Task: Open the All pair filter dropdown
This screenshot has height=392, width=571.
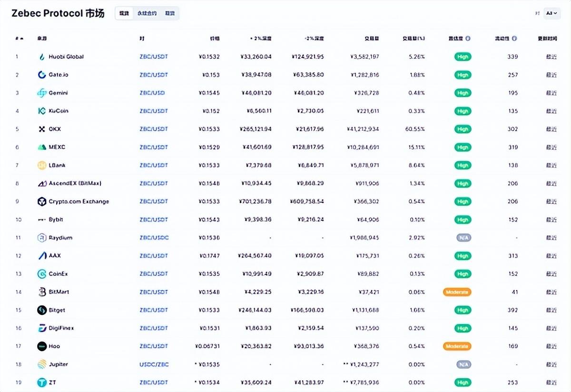Action: tap(551, 13)
